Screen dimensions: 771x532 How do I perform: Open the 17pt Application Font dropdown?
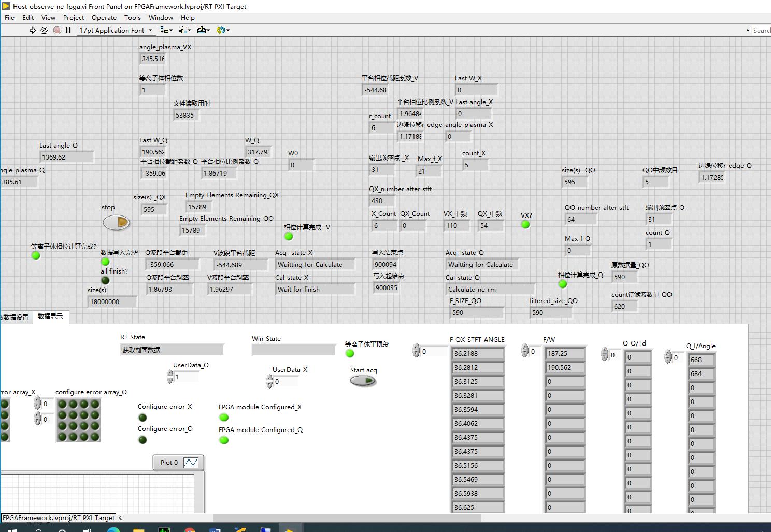pyautogui.click(x=116, y=31)
